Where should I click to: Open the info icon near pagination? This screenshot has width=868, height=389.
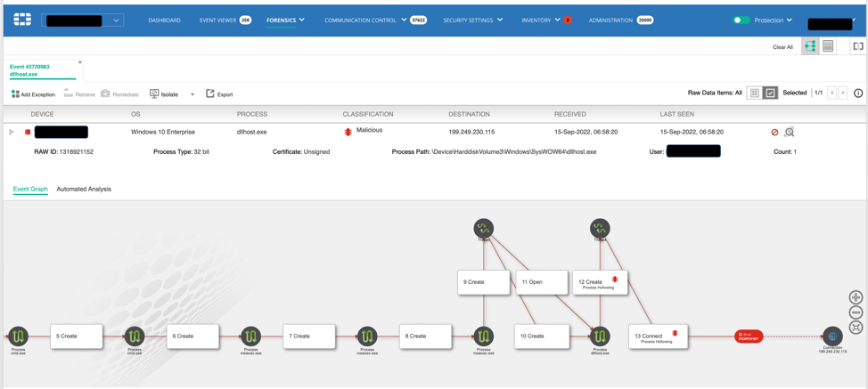[858, 93]
